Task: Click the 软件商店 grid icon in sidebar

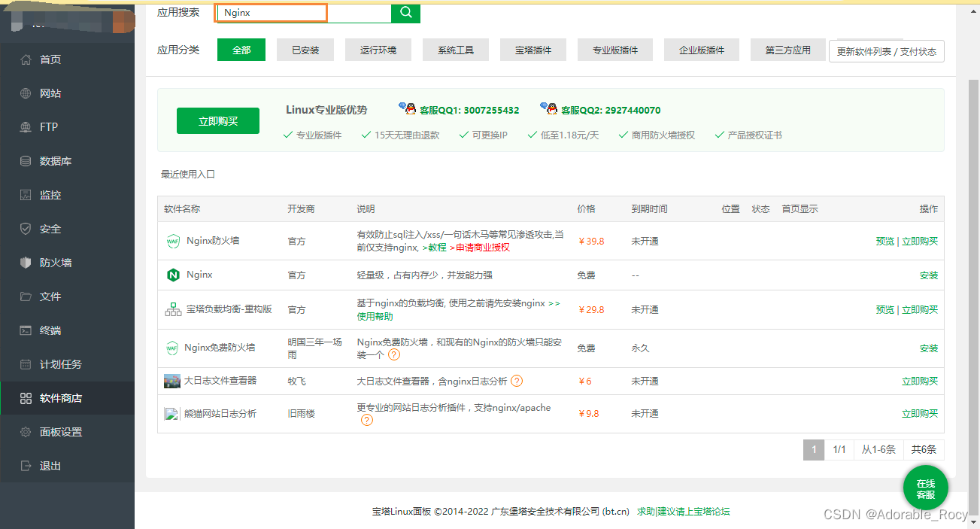Action: [x=26, y=398]
